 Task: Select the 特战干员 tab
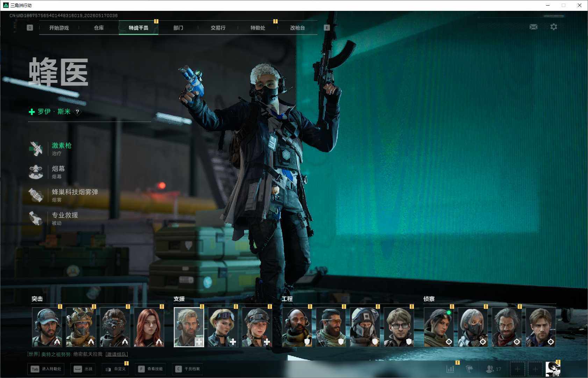click(138, 28)
